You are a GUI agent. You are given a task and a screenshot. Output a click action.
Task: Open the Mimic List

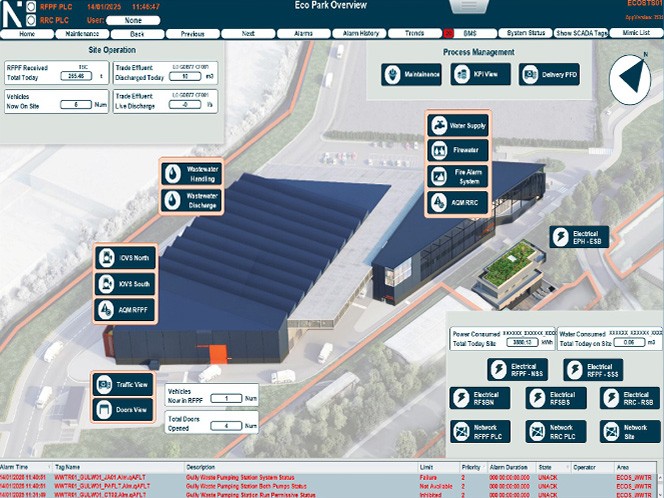(x=635, y=33)
